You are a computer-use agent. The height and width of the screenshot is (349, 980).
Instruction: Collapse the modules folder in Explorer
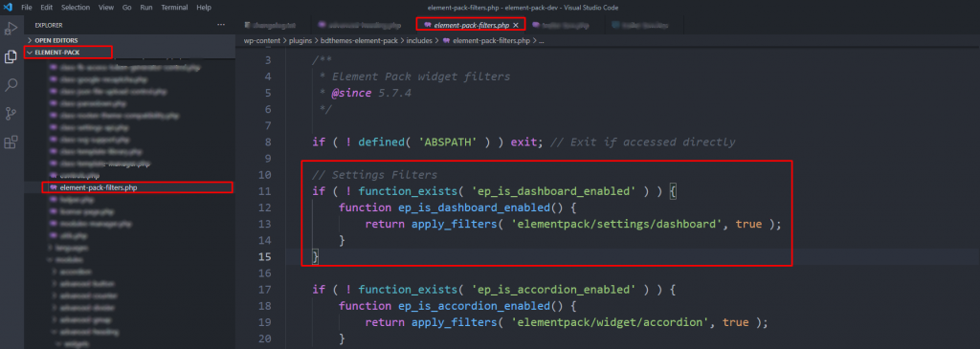(129, 260)
